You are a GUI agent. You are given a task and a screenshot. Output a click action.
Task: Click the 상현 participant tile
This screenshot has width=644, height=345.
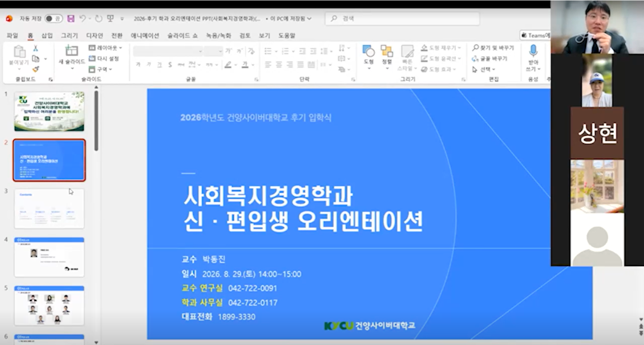click(x=597, y=133)
